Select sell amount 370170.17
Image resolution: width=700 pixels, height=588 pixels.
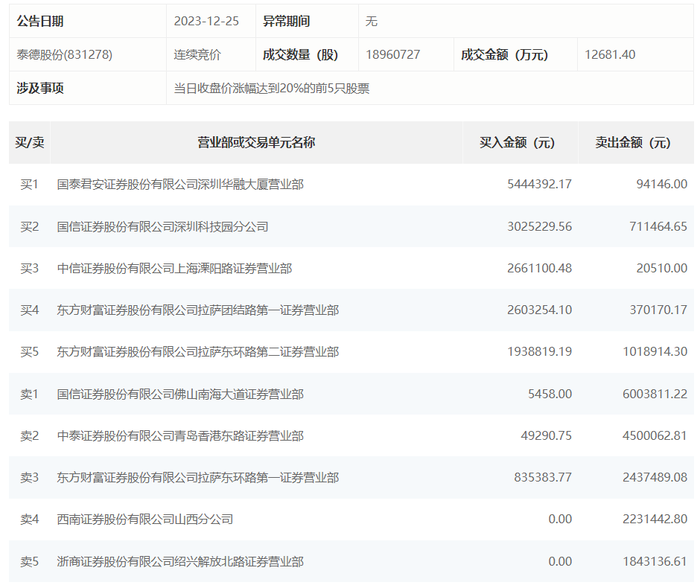click(658, 309)
